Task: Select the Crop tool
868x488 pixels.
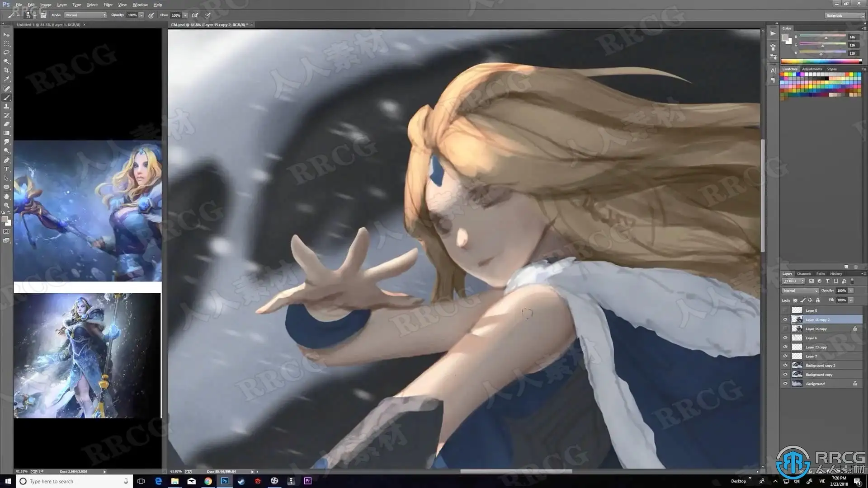Action: pyautogui.click(x=6, y=70)
